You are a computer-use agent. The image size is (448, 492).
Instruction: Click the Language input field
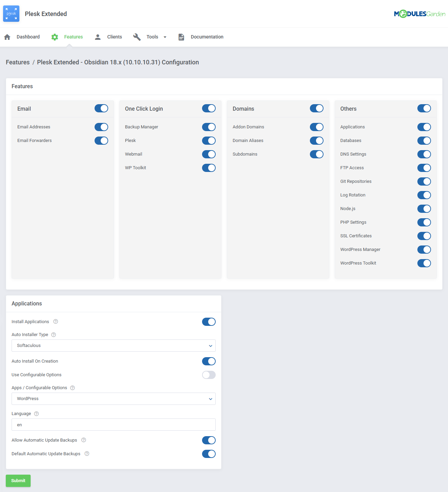pyautogui.click(x=113, y=425)
